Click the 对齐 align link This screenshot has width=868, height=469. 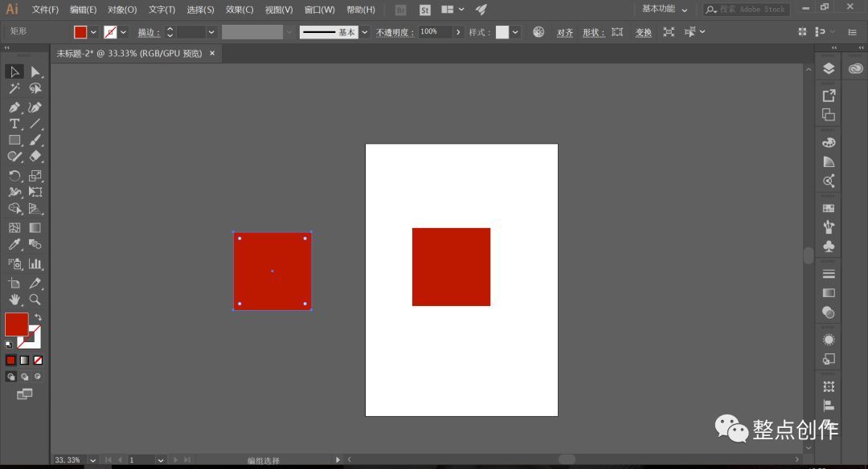point(565,33)
